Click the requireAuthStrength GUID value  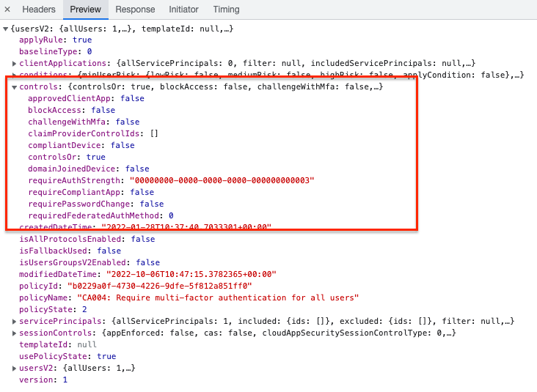pos(222,180)
